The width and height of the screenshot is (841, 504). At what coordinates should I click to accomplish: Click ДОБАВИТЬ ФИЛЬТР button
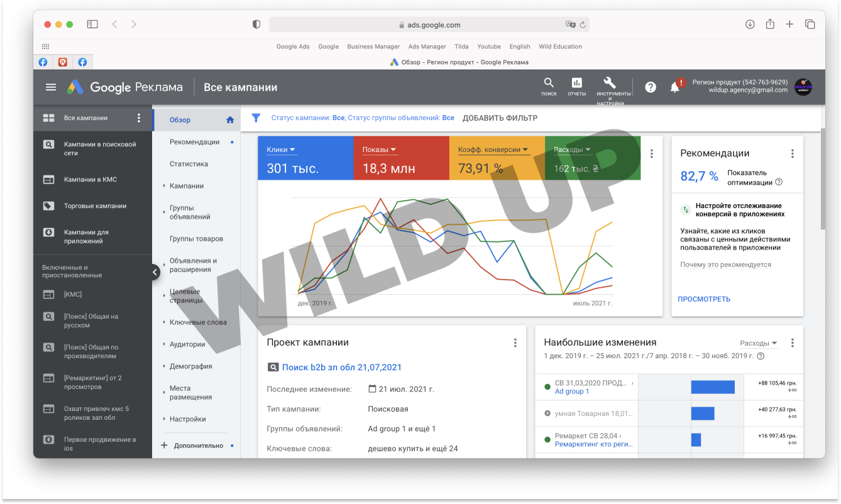click(500, 118)
